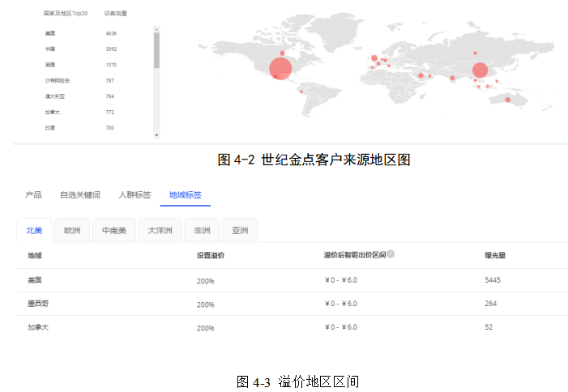568x392 pixels.
Task: Click the large China bubble on the map
Action: (480, 70)
